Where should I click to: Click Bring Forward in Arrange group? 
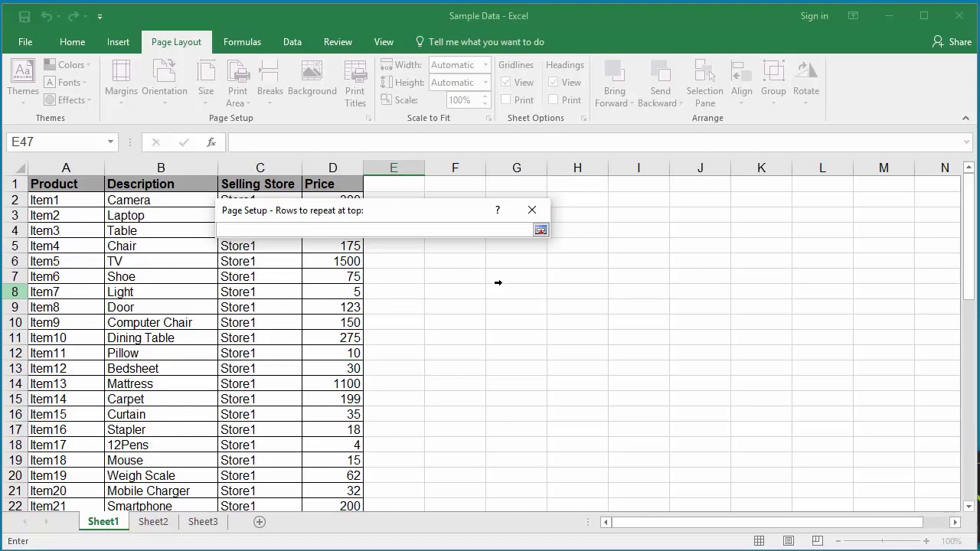(615, 83)
